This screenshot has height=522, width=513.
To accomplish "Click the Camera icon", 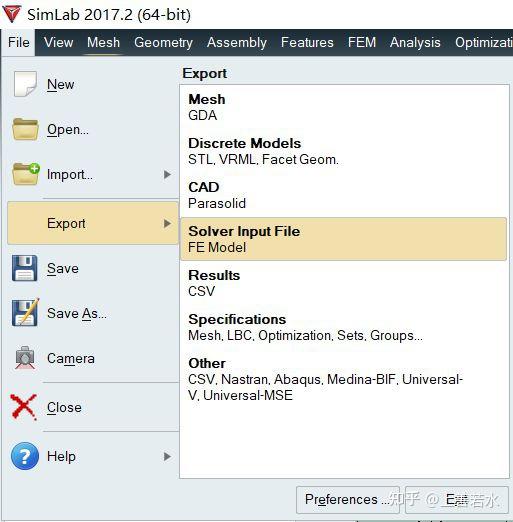I will [25, 358].
